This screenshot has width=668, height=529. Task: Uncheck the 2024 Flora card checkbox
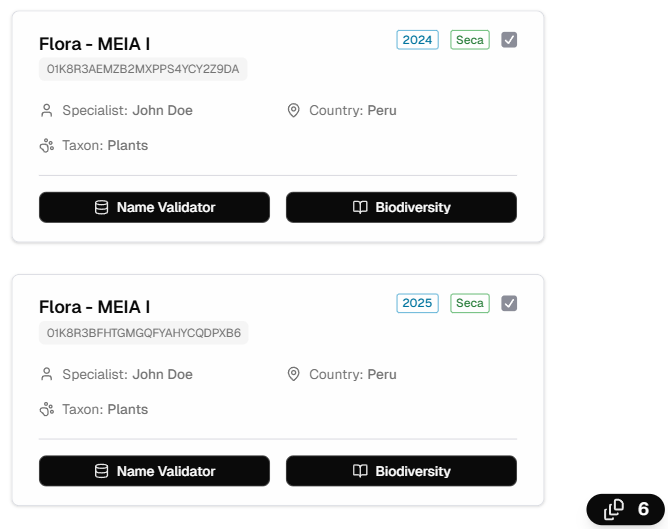click(x=509, y=40)
